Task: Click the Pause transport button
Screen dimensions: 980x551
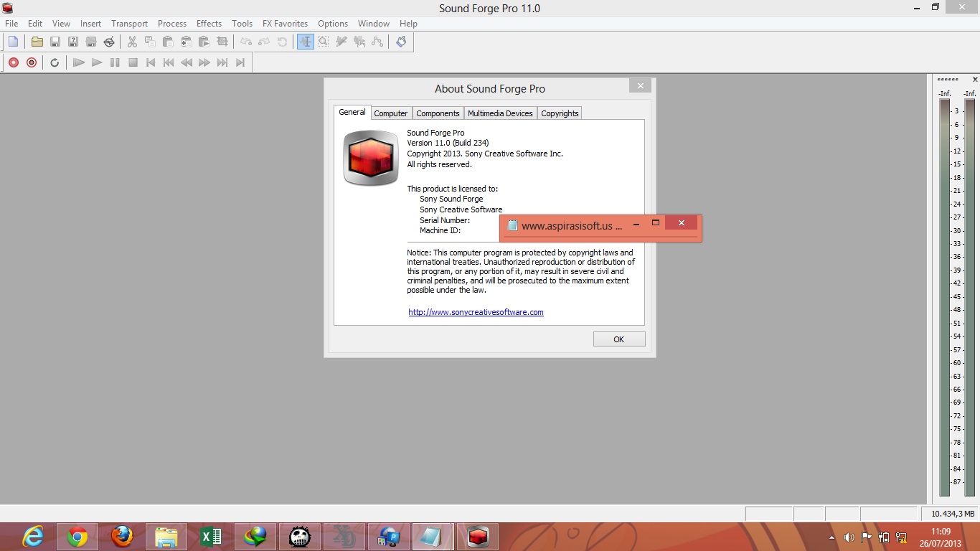Action: [115, 62]
